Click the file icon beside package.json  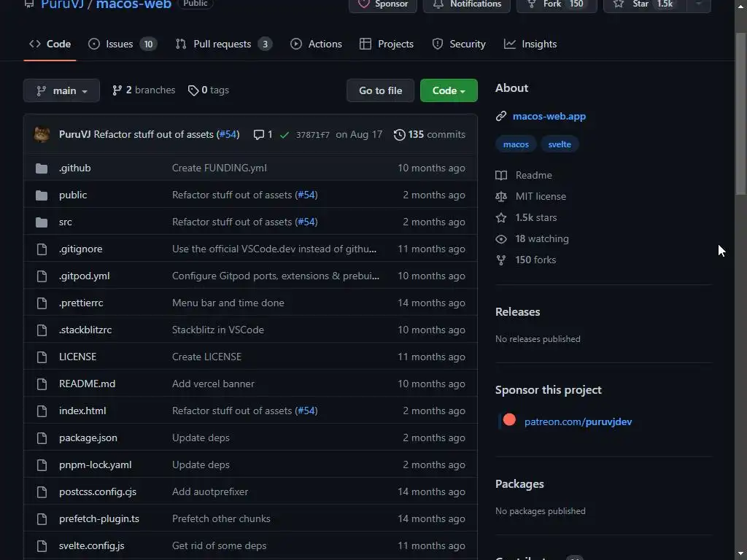42,438
